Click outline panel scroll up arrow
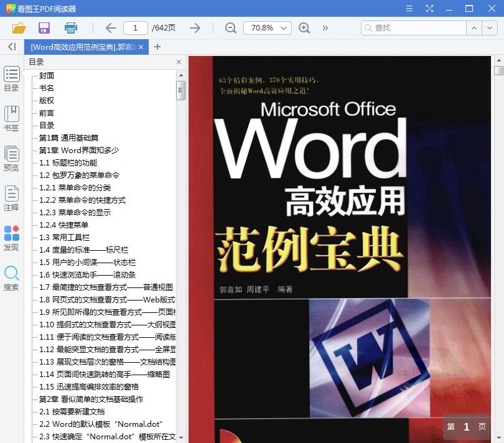The image size is (504, 443). point(181,75)
